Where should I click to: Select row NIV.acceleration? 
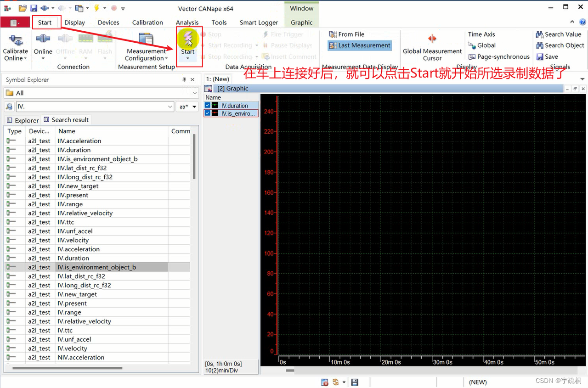[97, 358]
